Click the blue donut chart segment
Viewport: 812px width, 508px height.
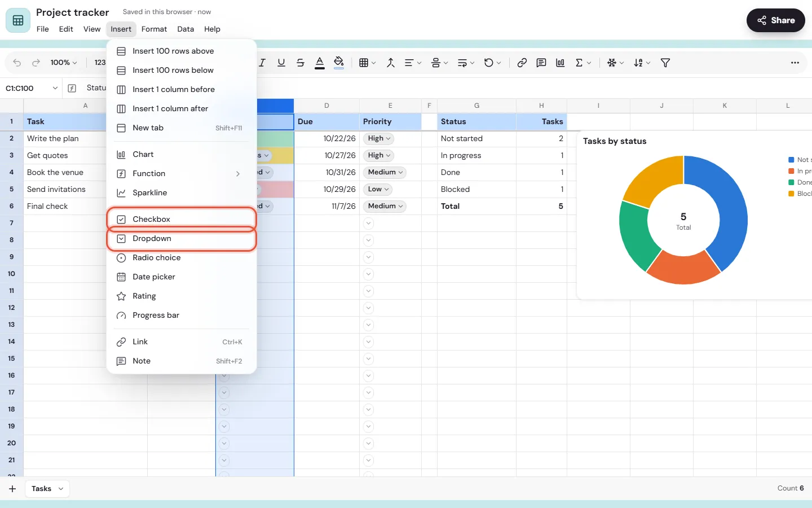coord(728,214)
